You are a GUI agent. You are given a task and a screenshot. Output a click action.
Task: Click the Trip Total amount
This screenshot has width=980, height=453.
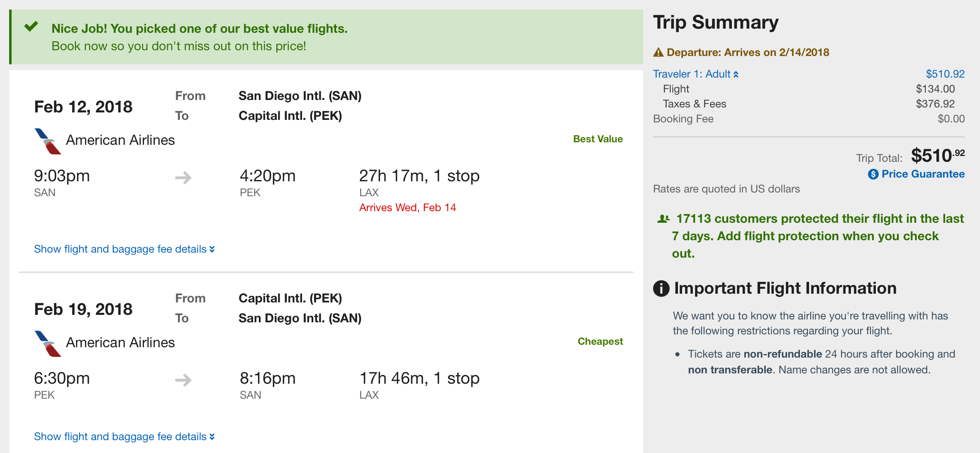pyautogui.click(x=938, y=156)
